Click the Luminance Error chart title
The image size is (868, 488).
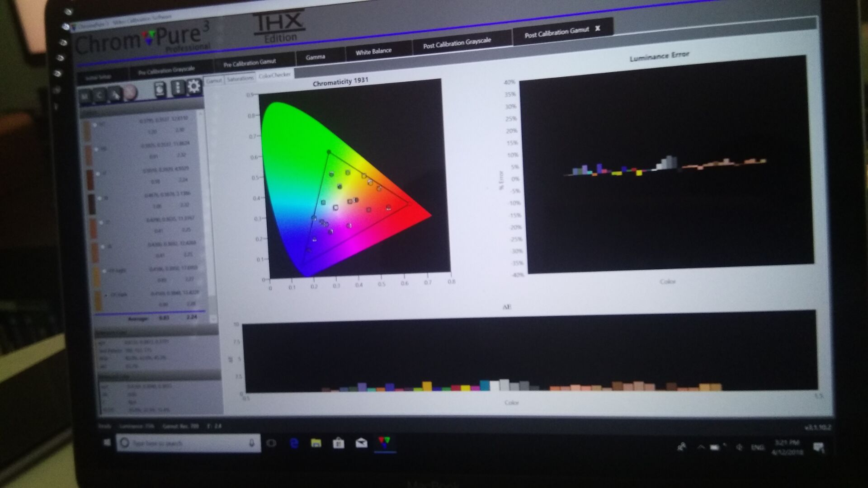click(x=659, y=56)
